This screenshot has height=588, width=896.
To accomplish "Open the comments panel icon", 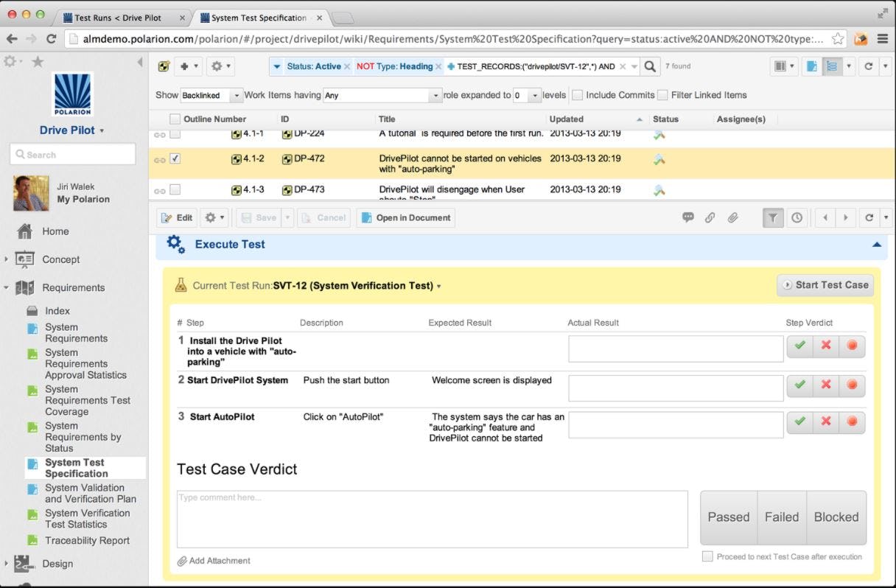I will click(x=688, y=217).
